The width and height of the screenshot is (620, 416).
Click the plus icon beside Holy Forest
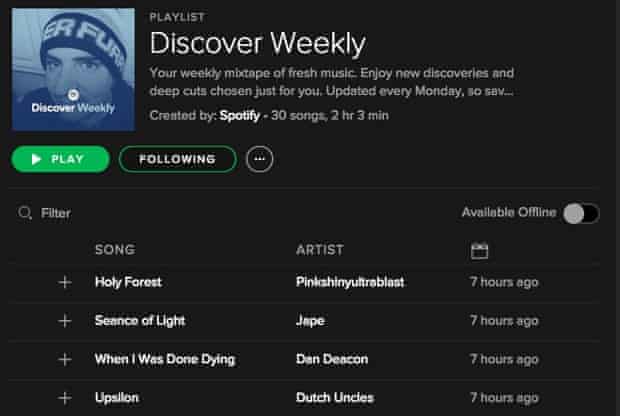click(x=65, y=282)
